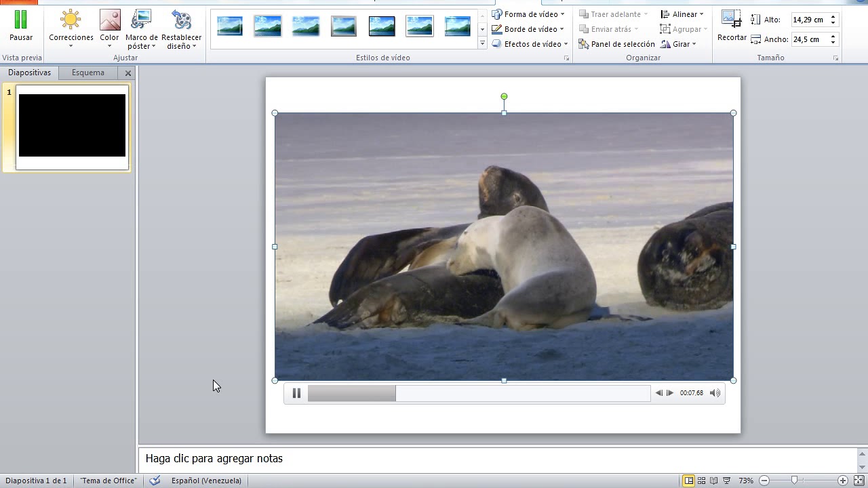Screen dimensions: 868x488
Task: Decrease the Ancho value with down arrow
Action: tap(833, 43)
